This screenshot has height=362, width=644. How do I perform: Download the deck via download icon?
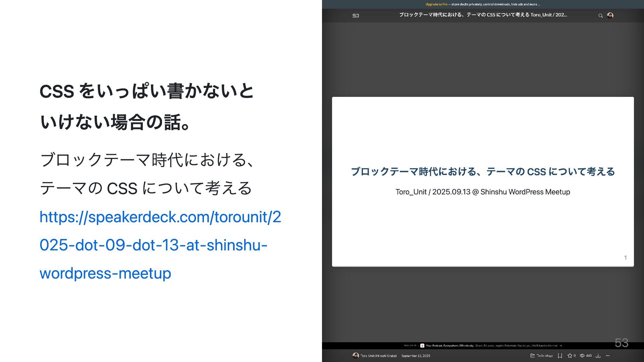pos(598,356)
